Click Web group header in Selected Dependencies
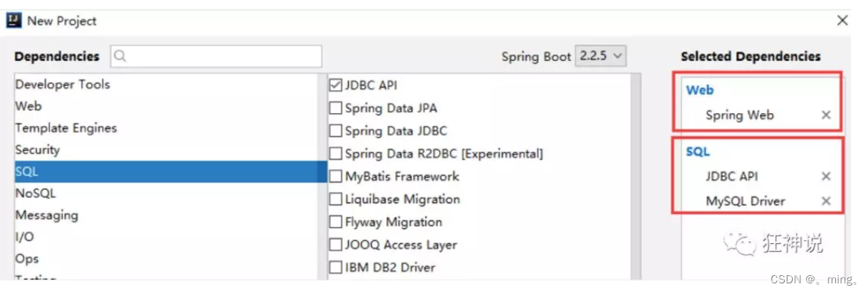This screenshot has width=868, height=293. [700, 90]
